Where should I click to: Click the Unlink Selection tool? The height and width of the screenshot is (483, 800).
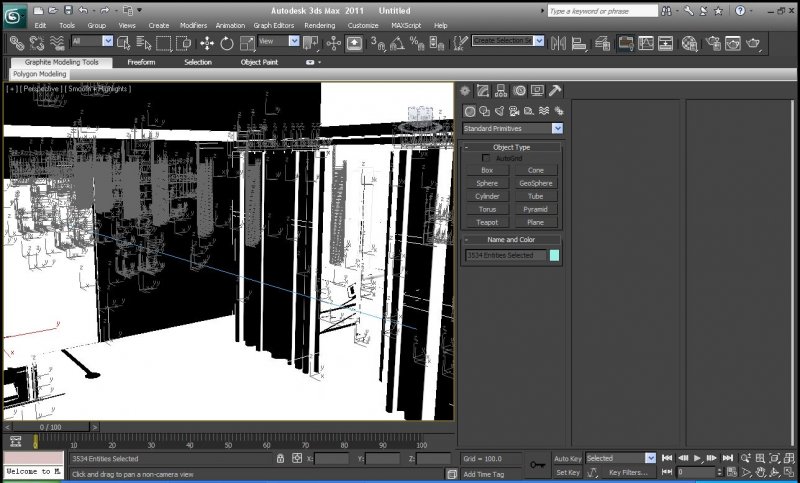[37, 43]
